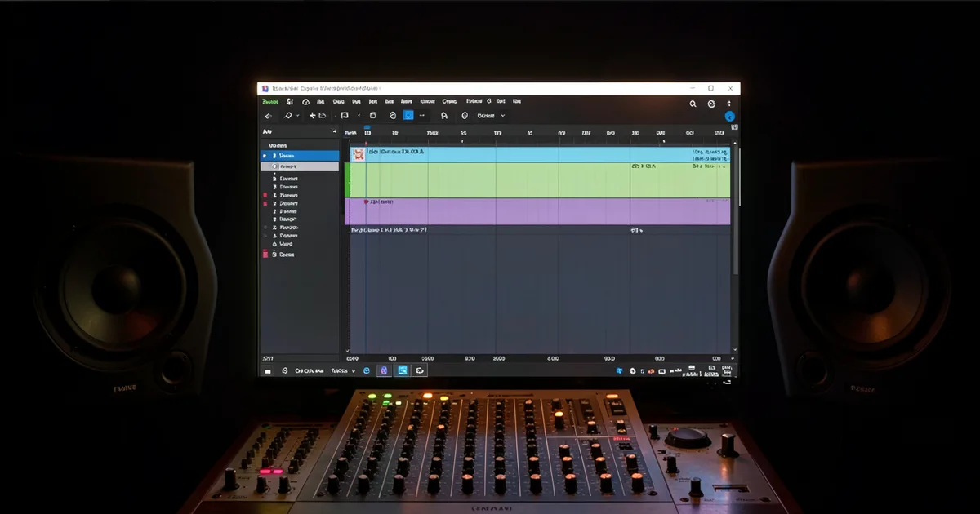This screenshot has width=980, height=514.
Task: Select the light blue clip in the timeline
Action: [539, 154]
